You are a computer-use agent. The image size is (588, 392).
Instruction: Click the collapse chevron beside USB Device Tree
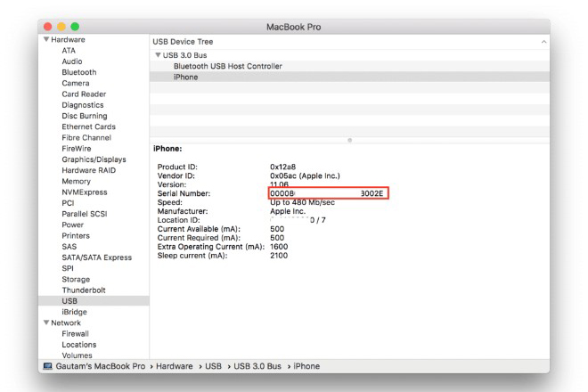click(543, 42)
